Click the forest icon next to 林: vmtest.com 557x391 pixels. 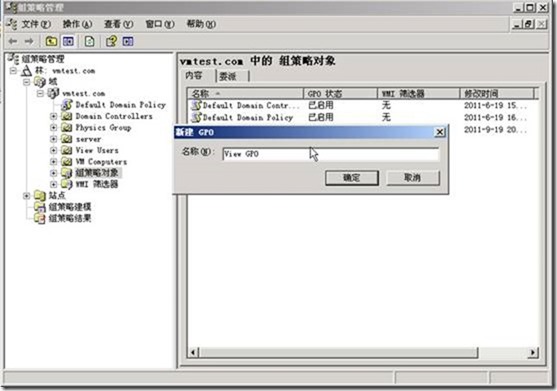pos(26,71)
